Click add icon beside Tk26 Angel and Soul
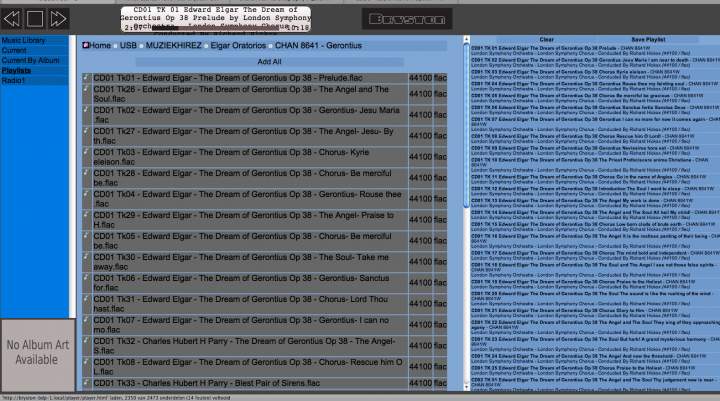 pyautogui.click(x=86, y=89)
